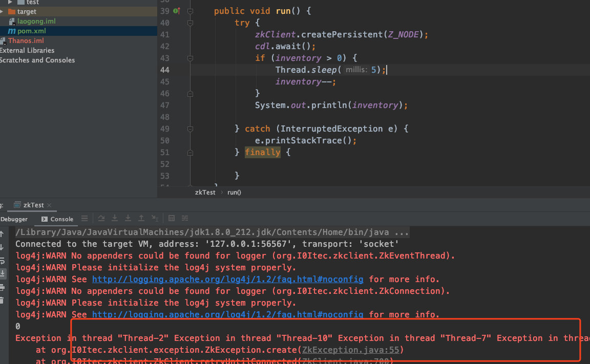Image resolution: width=590 pixels, height=364 pixels.
Task: Toggle scroll to end of console
Action: coord(2,273)
